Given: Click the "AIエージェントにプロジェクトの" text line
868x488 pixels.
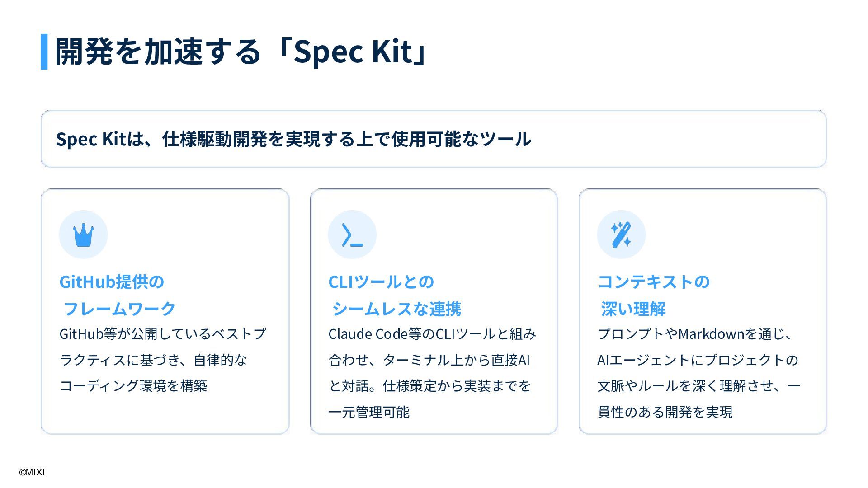Looking at the screenshot, I should pos(698,360).
